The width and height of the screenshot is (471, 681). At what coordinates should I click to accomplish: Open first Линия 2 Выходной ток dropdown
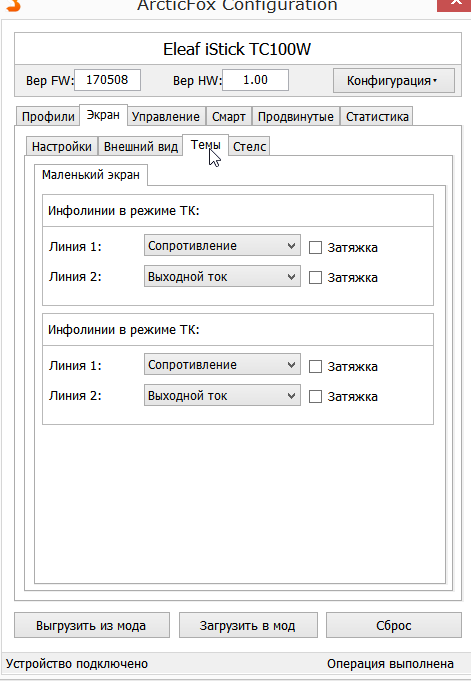pos(222,277)
